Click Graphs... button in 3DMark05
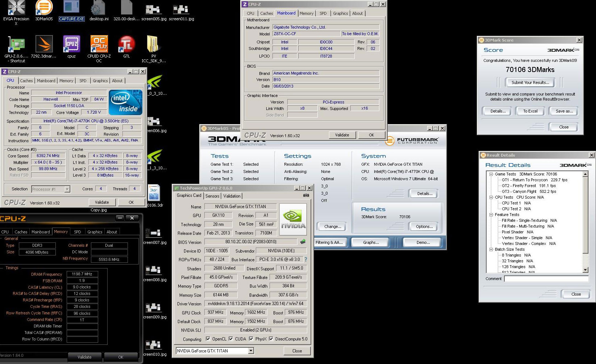The height and width of the screenshot is (364, 596). click(x=371, y=242)
